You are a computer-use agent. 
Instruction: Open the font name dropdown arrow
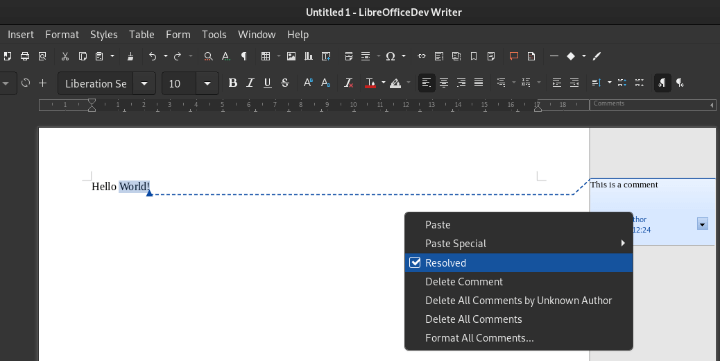point(144,83)
